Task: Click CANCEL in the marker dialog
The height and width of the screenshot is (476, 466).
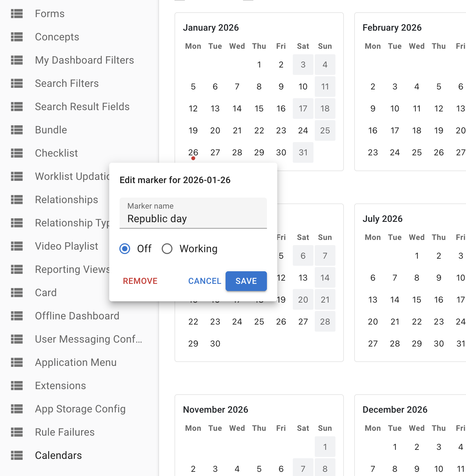Action: (205, 281)
